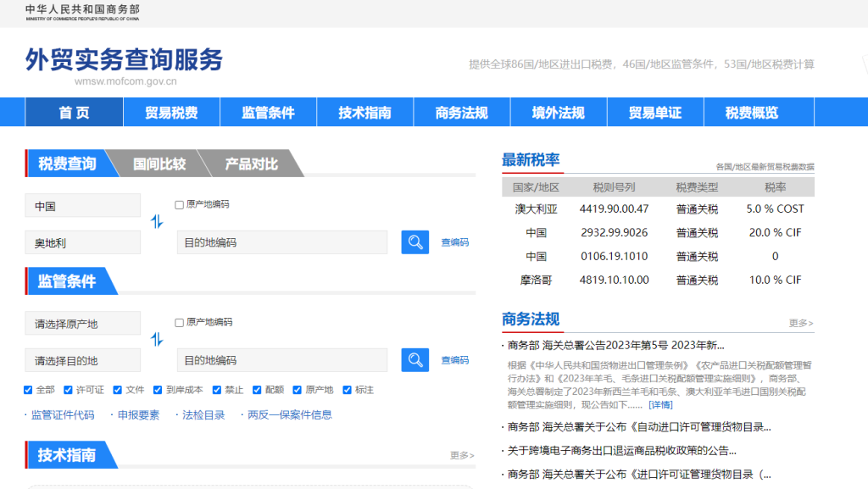Viewport: 868px width, 489px height.
Task: Click the 10.0 % CIF rate cell
Action: [x=775, y=281]
